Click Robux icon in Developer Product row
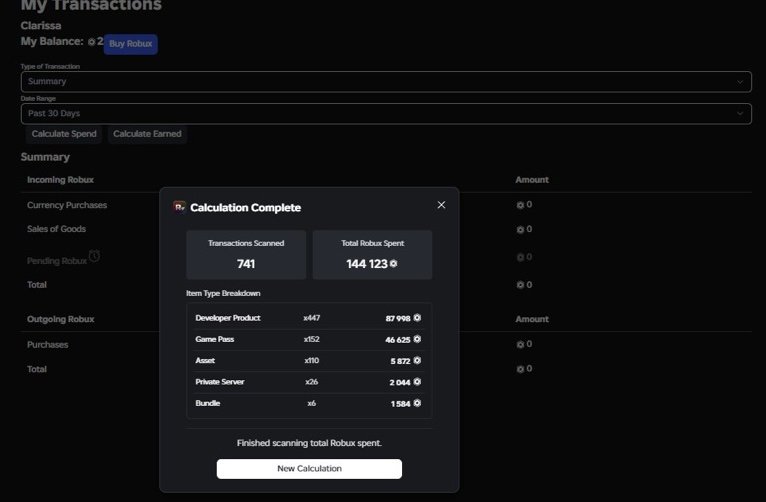766x502 pixels. (417, 318)
